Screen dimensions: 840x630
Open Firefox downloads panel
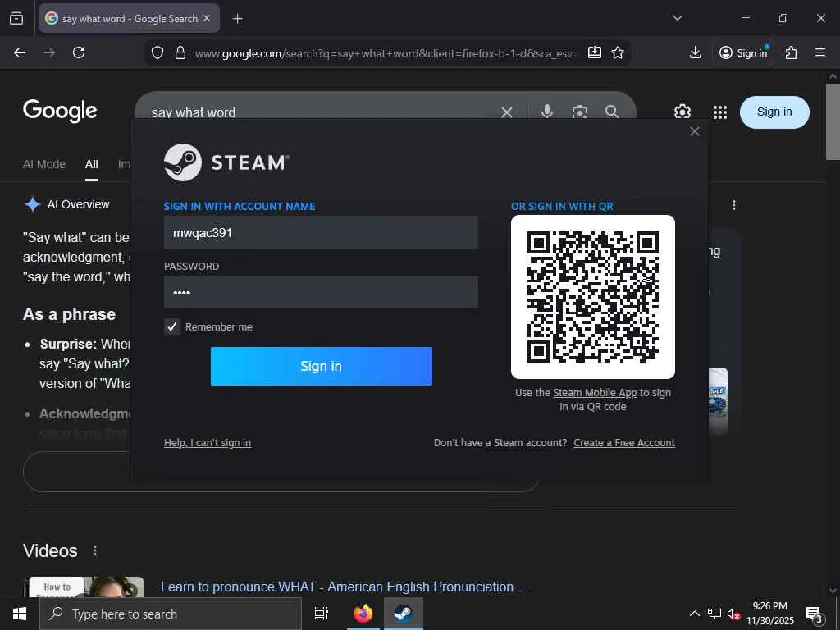pos(695,52)
